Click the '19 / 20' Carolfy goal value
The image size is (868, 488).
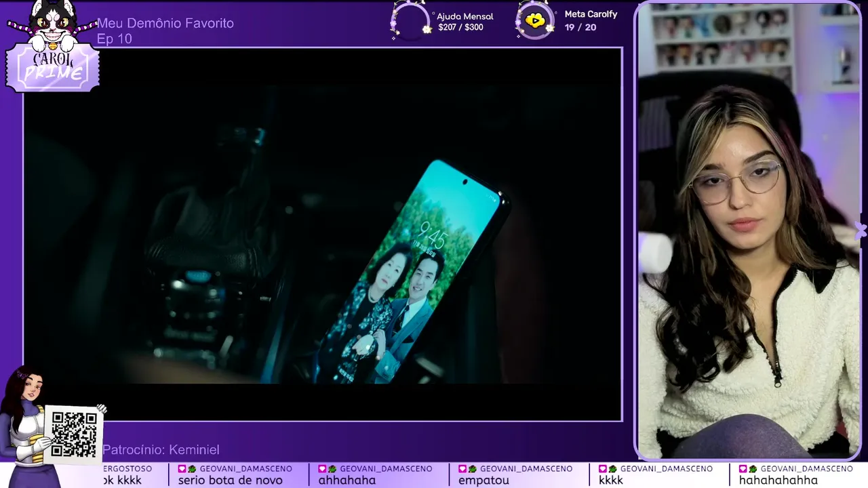pos(580,27)
